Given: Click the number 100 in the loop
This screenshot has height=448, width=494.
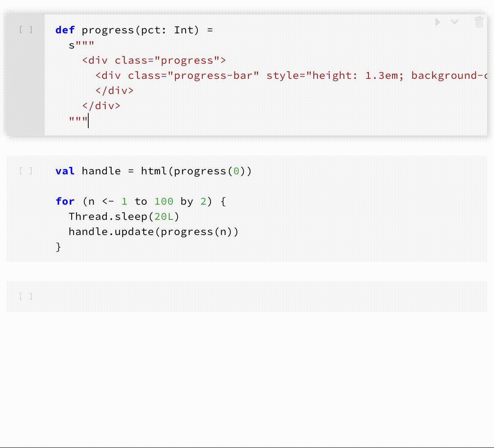Looking at the screenshot, I should pyautogui.click(x=164, y=201).
